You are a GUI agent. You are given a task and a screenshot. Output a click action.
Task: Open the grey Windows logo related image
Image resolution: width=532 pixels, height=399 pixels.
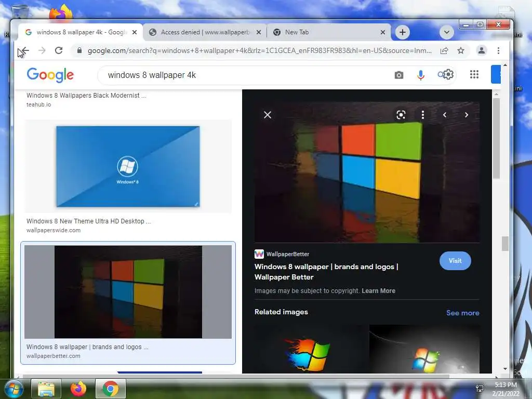pyautogui.click(x=424, y=350)
